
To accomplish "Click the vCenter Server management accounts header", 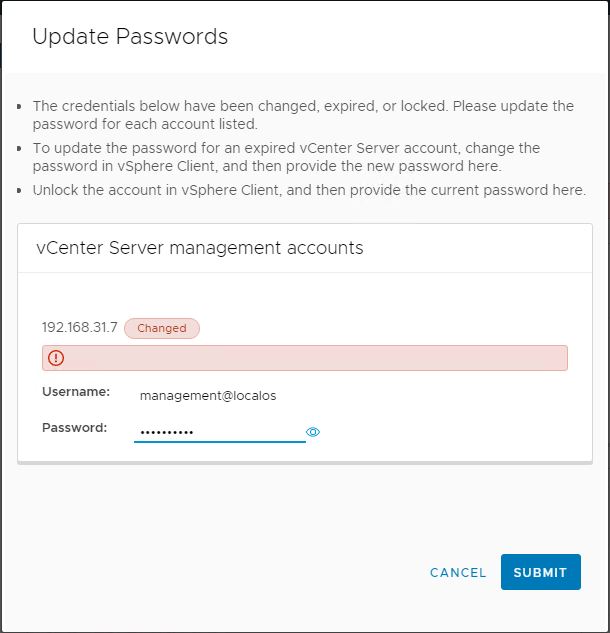I will 200,248.
